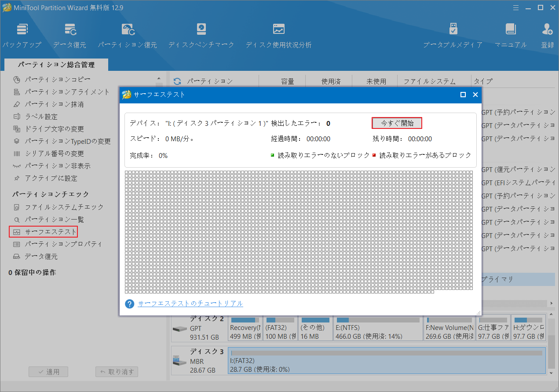
Task: Select Change Partition TypeID option
Action: (62, 141)
